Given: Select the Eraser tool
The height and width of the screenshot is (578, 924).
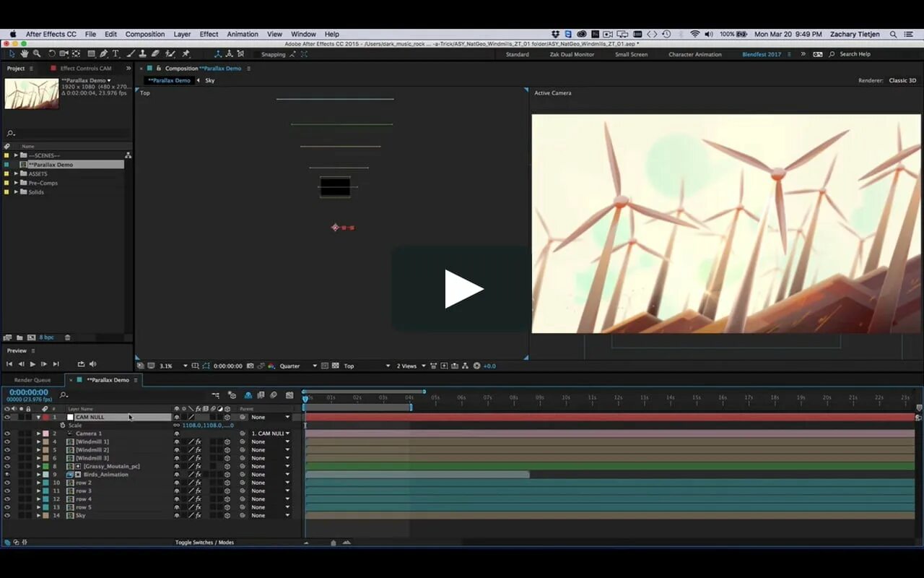Looking at the screenshot, I should 155,54.
